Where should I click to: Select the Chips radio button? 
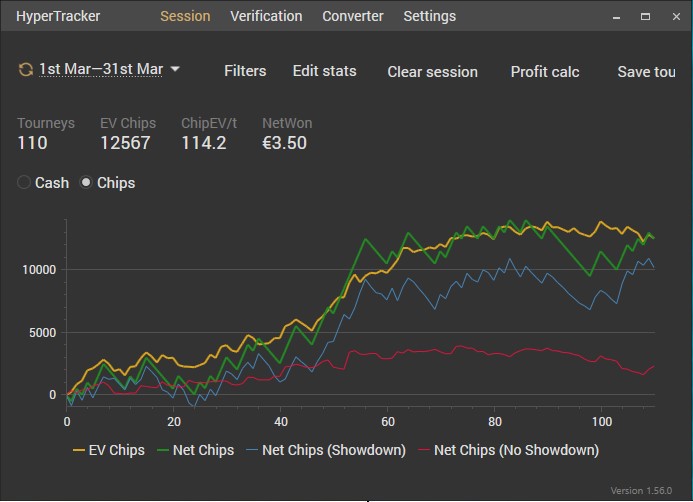coord(87,183)
